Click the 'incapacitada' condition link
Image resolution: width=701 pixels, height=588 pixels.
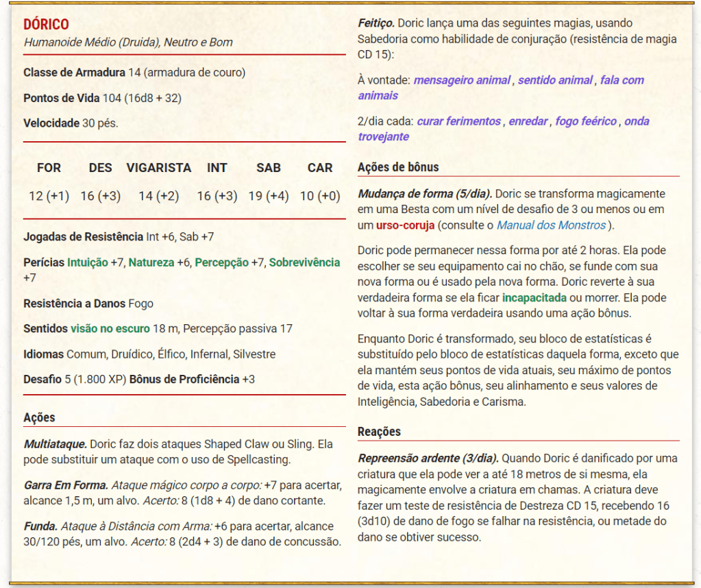tap(534, 298)
